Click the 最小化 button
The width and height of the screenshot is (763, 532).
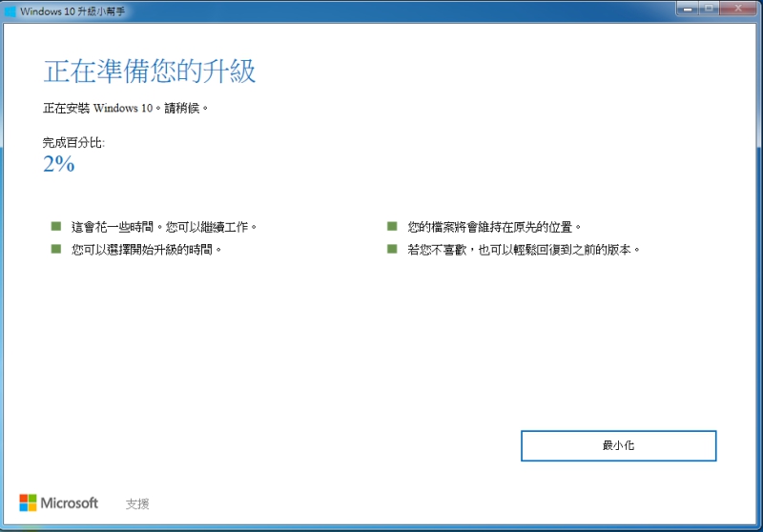(x=618, y=445)
